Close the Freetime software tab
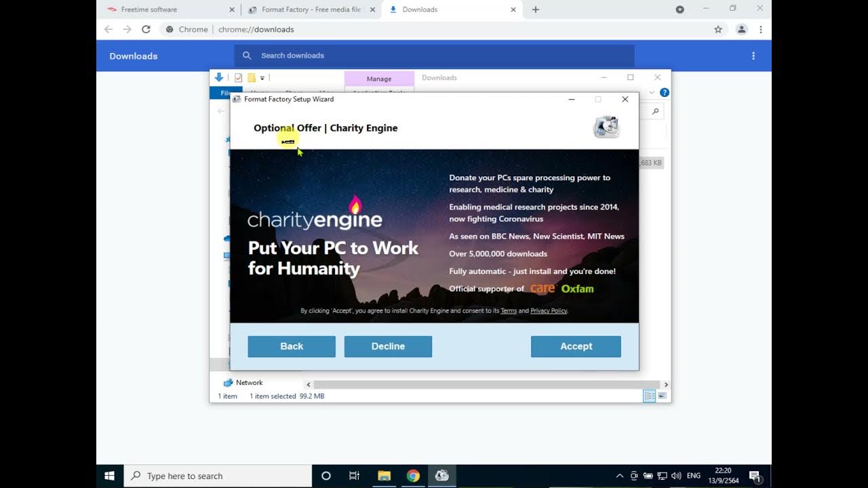The image size is (868, 488). click(232, 9)
